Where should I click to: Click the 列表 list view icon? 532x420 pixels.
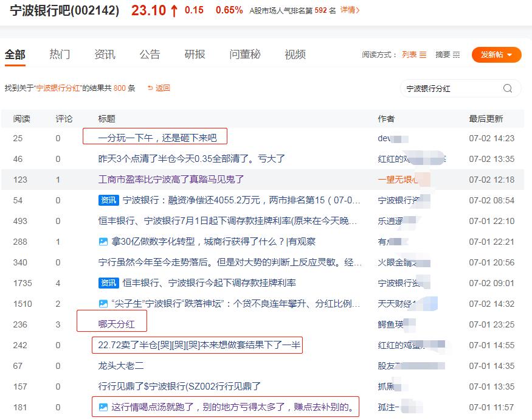[423, 55]
